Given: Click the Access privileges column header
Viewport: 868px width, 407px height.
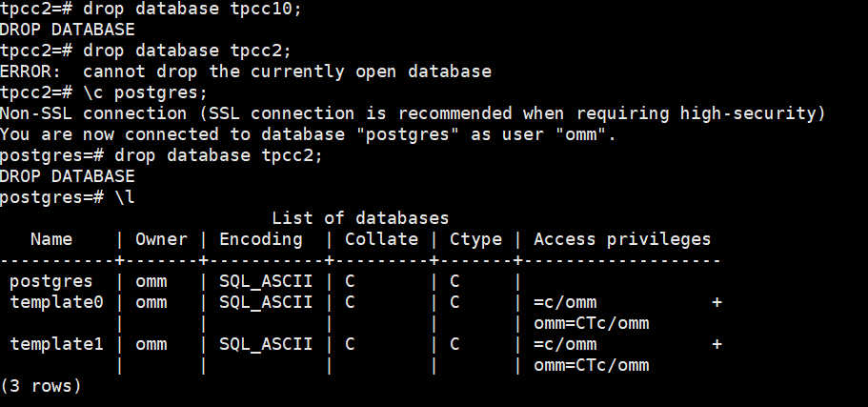Looking at the screenshot, I should (x=622, y=239).
